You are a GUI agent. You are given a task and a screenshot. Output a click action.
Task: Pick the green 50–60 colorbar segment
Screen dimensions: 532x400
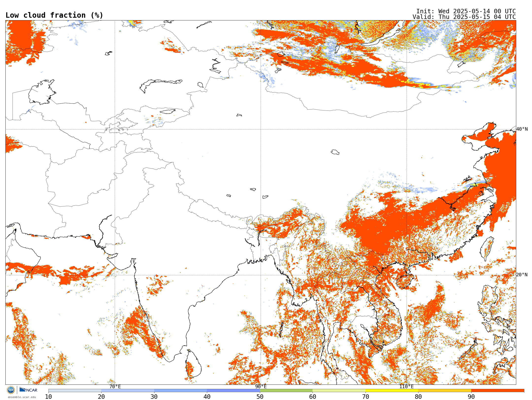(x=286, y=391)
